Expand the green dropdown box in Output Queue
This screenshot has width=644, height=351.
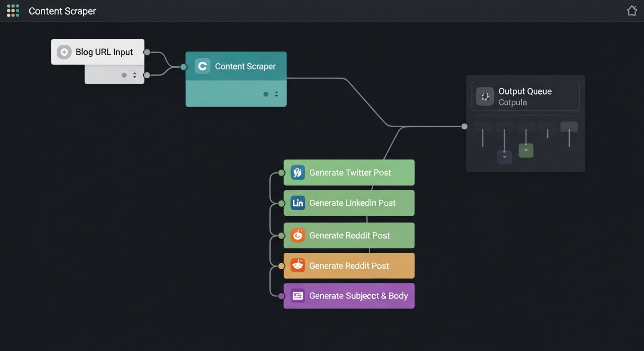click(526, 150)
